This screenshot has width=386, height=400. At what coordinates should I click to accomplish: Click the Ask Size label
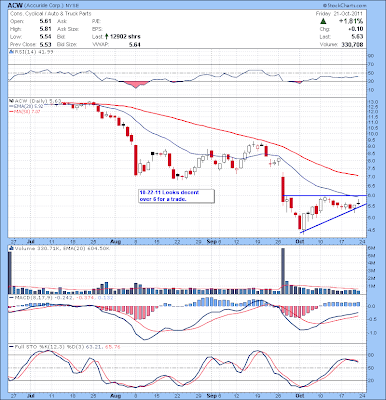(68, 29)
